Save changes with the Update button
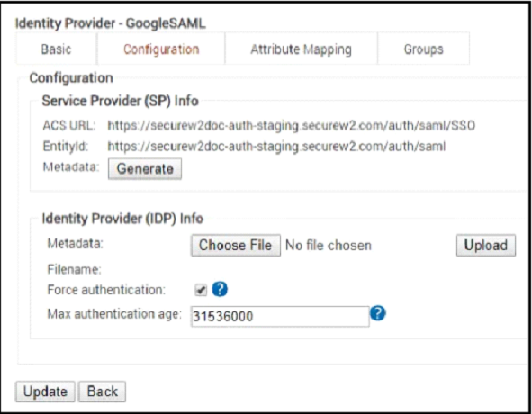532x414 pixels. click(x=45, y=391)
